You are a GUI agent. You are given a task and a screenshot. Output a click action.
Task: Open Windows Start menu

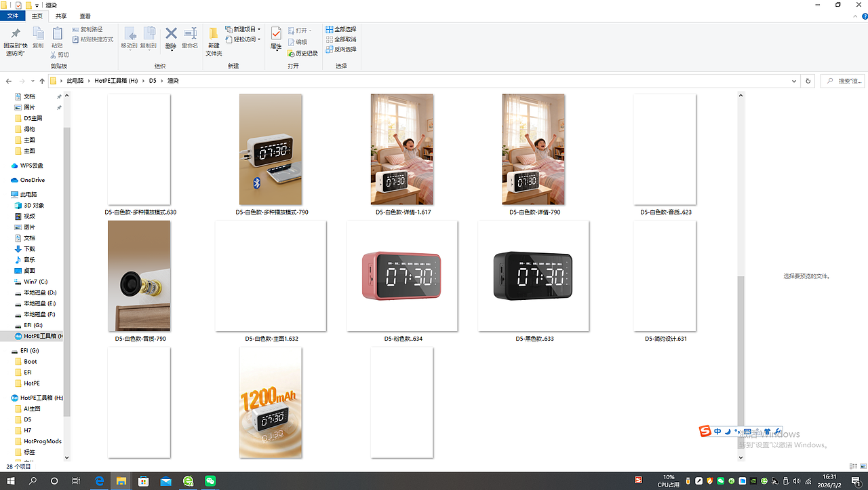point(11,481)
